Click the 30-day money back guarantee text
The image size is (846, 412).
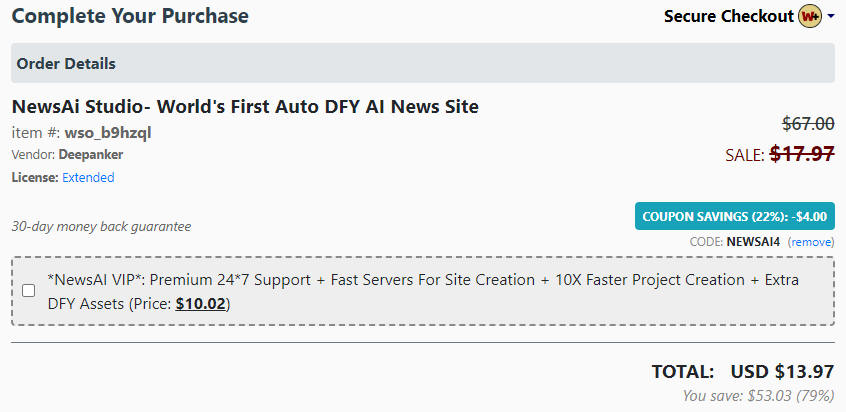(101, 226)
